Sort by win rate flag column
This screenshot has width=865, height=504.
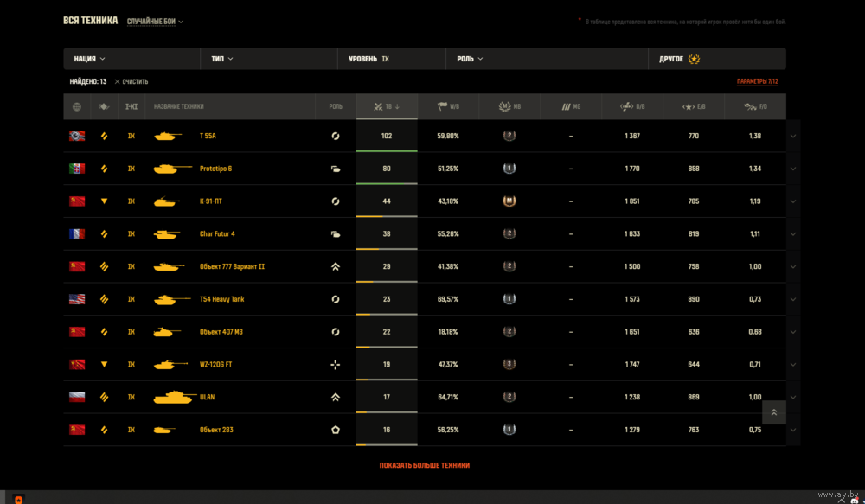(x=448, y=107)
